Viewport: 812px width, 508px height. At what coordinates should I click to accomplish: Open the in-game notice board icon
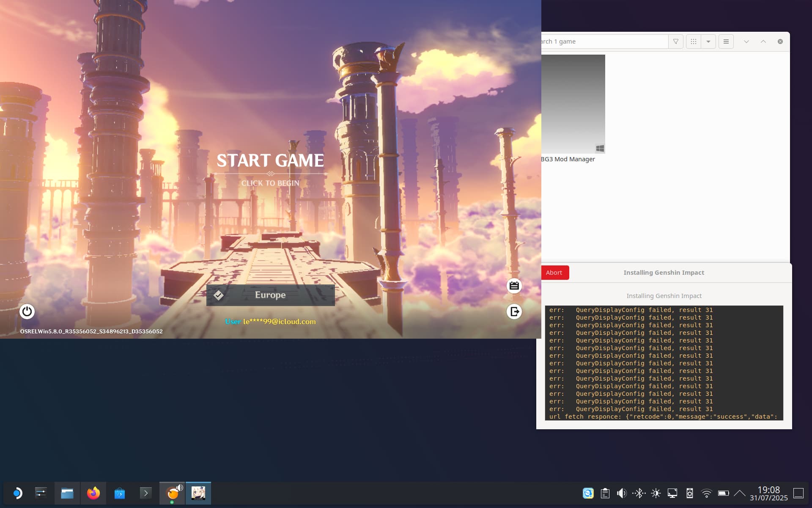coord(514,286)
